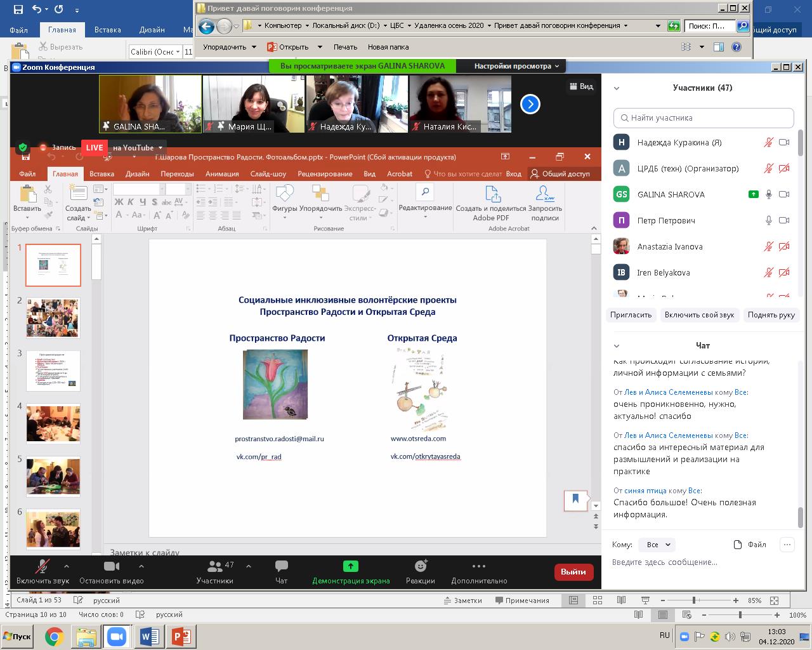The width and height of the screenshot is (812, 650).
Task: Click the PowerPoint zoom slider
Action: [694, 600]
